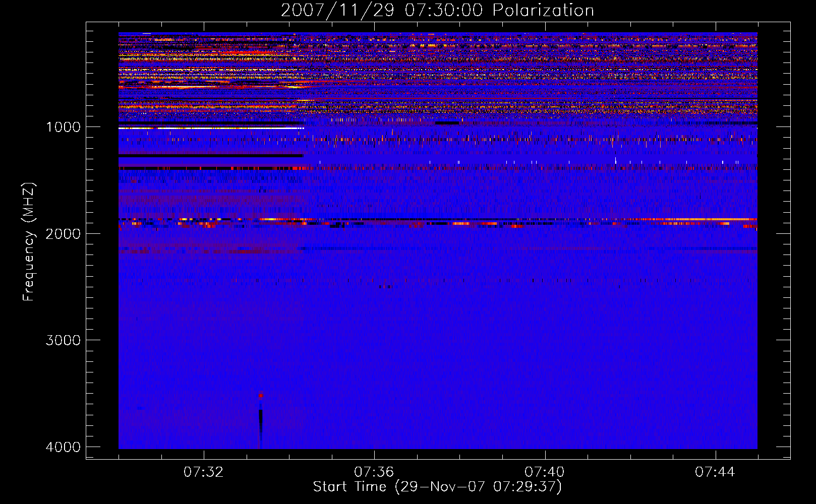Click the "Frequency (MHZ)" axis label
This screenshot has width=816, height=504.
click(x=29, y=242)
